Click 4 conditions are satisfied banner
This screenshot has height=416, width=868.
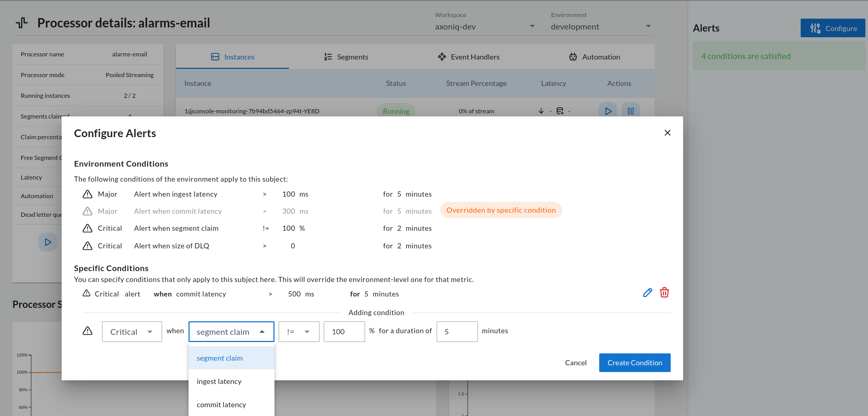point(779,56)
